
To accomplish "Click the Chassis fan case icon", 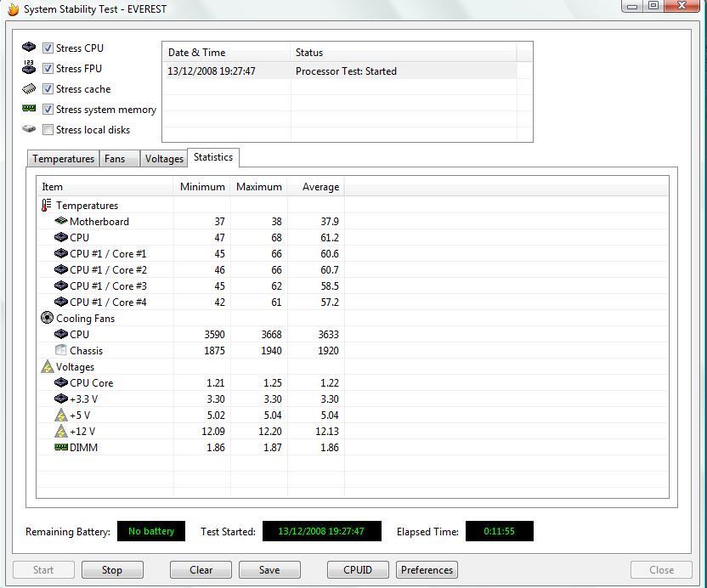I will tap(61, 350).
